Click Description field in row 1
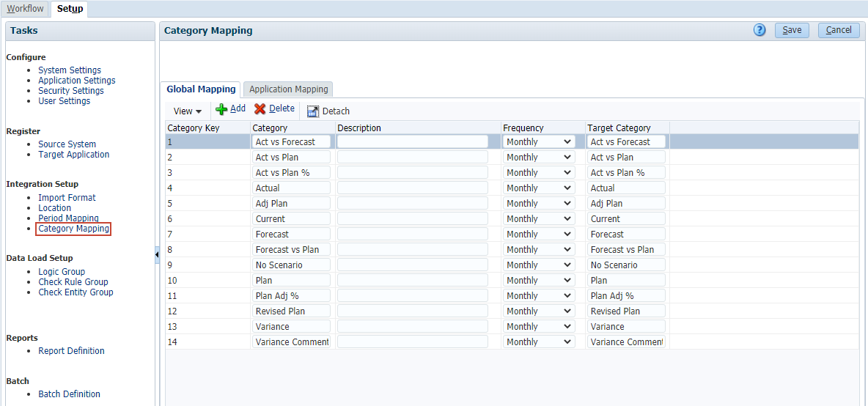 (x=413, y=141)
